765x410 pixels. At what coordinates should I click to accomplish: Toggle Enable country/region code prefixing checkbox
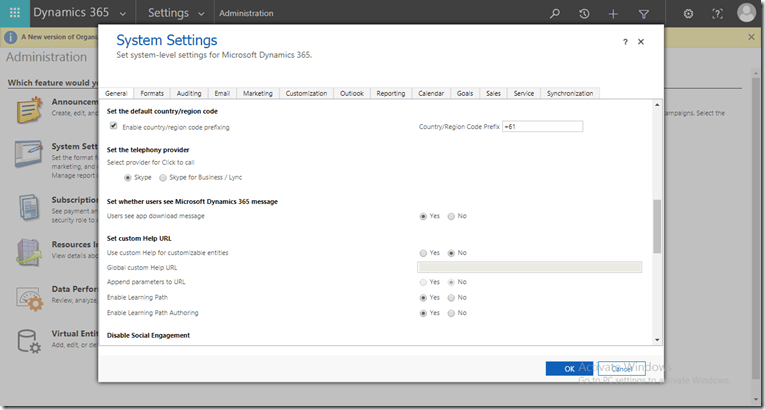[113, 127]
